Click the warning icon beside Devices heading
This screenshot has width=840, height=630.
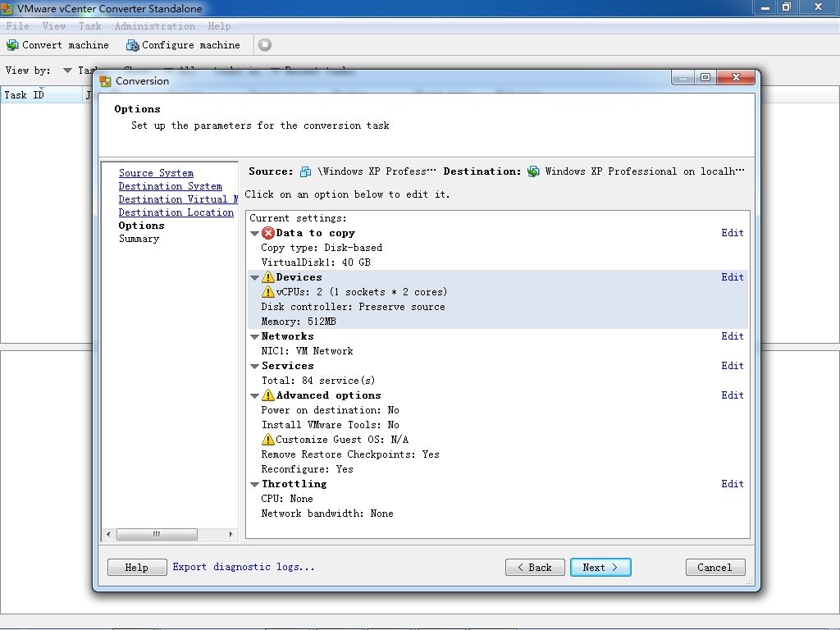click(268, 277)
